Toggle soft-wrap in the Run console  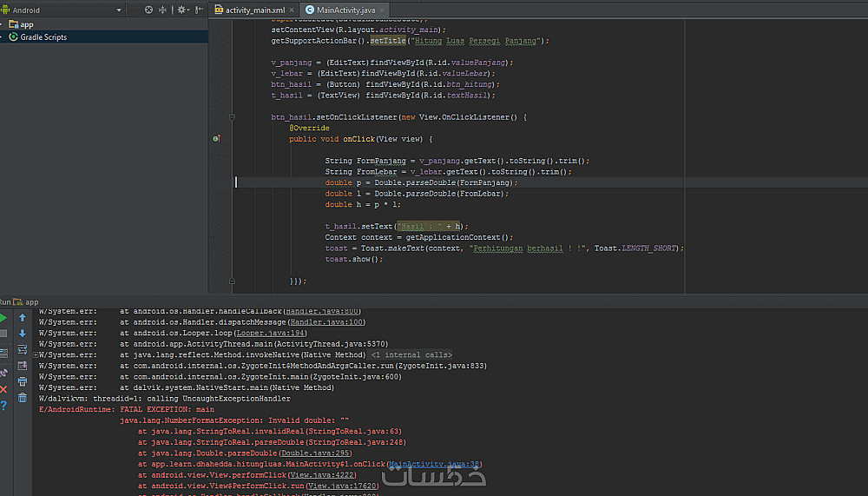(23, 349)
